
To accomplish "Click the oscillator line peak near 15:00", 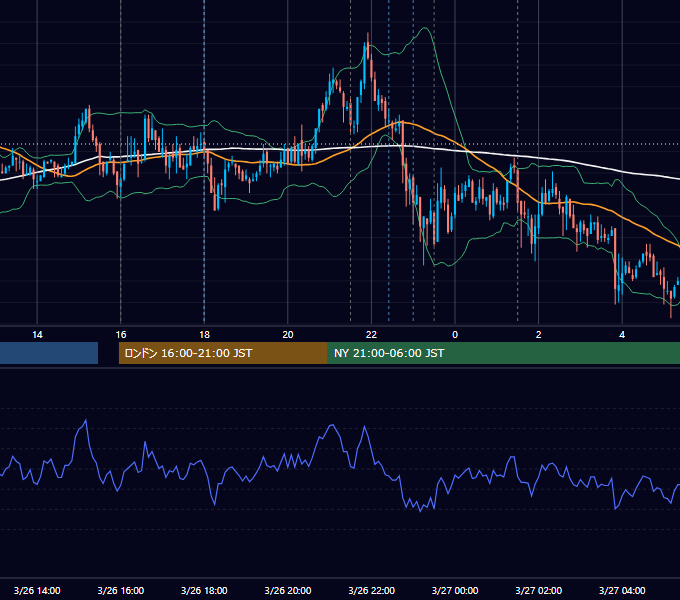I will 86,420.
